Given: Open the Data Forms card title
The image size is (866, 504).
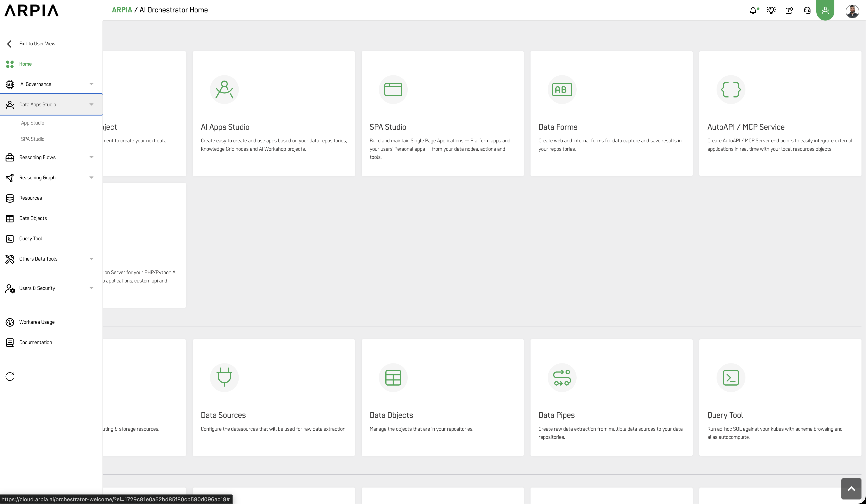Looking at the screenshot, I should [558, 127].
